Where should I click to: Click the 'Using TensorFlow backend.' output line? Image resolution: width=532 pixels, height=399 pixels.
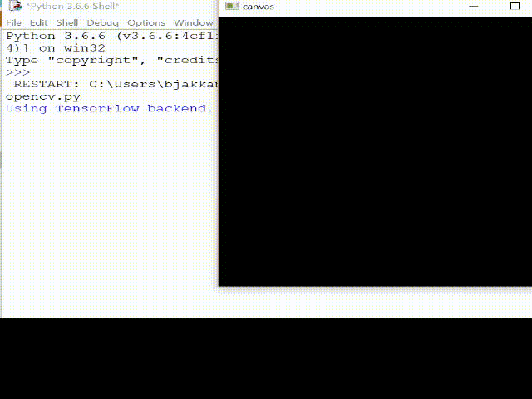coord(109,109)
